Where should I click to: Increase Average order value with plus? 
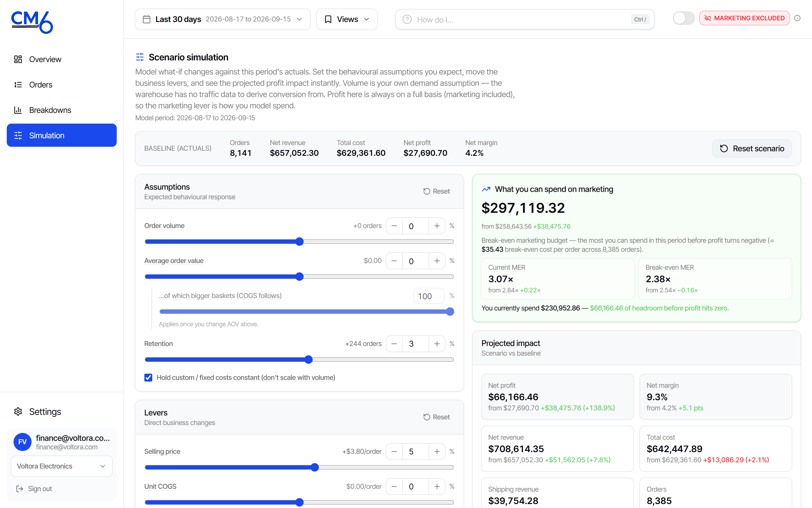pos(437,261)
